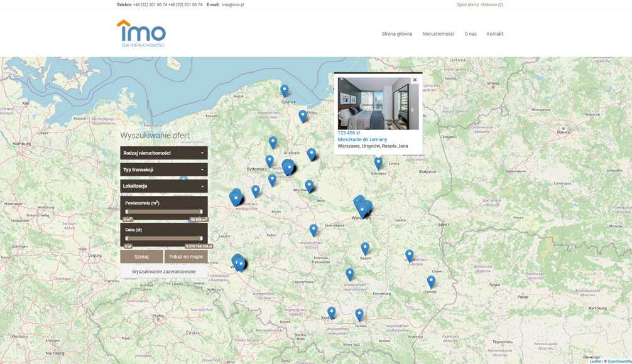
Task: Click the "Wyszukiwanie ofert" heading
Action: [x=155, y=136]
